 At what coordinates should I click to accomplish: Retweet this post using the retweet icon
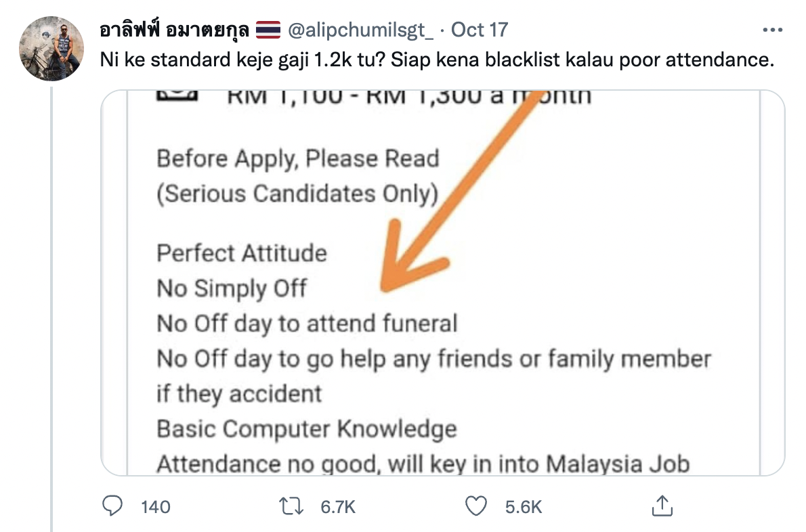291,506
